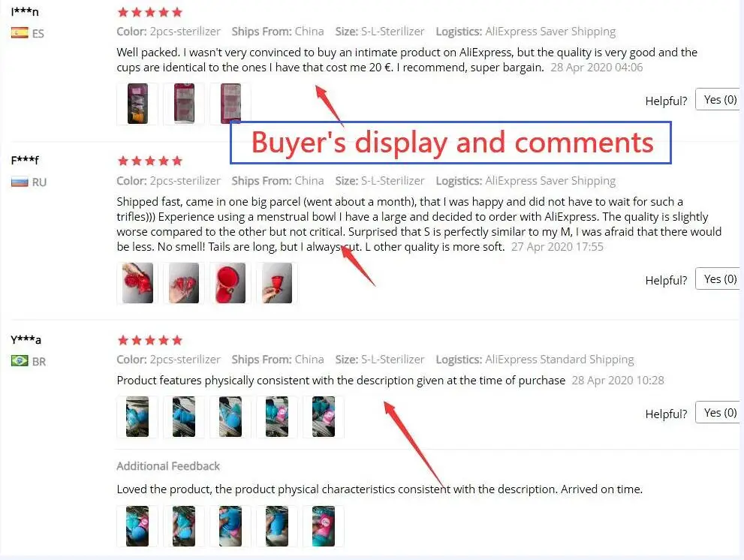Click the five-star rating of reviewer F***f
Screen dimensions: 744x560
tap(150, 161)
